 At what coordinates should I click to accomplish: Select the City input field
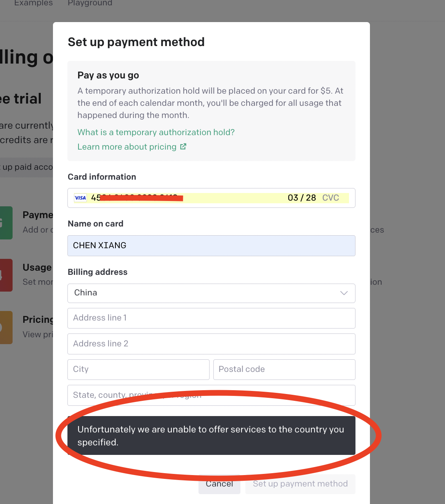(x=138, y=370)
